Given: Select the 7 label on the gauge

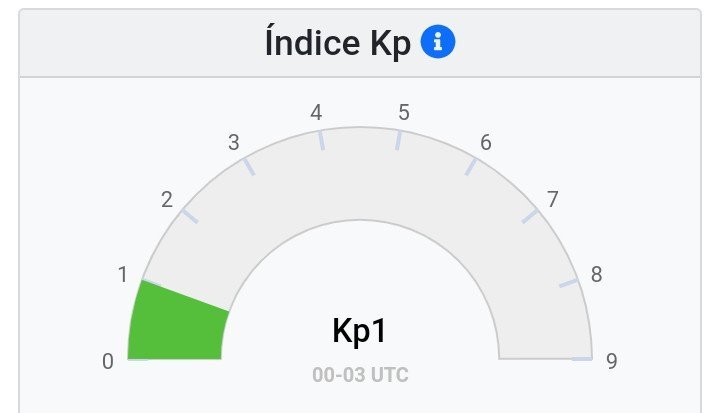Looking at the screenshot, I should click(552, 200).
